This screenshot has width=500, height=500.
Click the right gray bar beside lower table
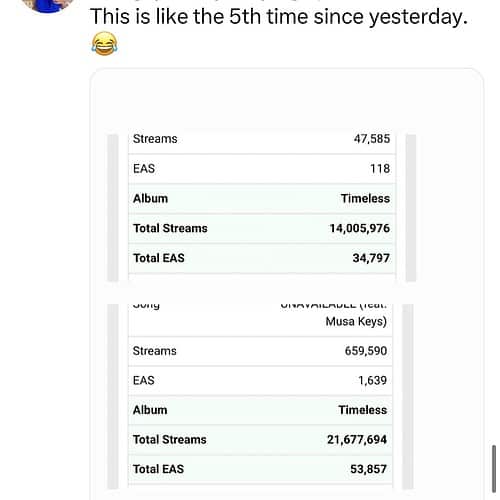click(x=408, y=396)
